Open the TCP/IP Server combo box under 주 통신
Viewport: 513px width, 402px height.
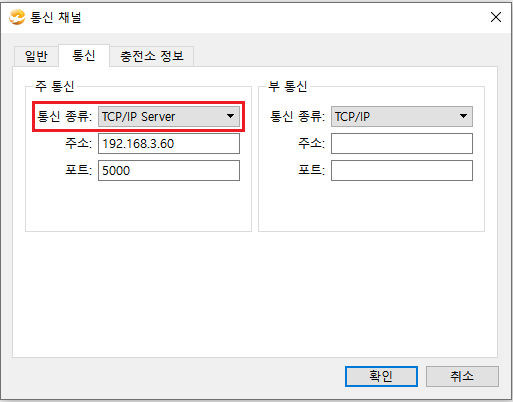tap(169, 116)
